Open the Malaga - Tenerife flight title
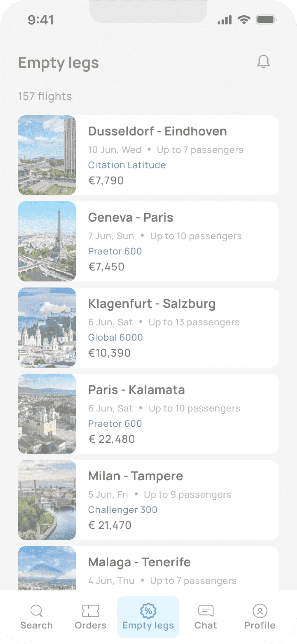Viewport: 297px width, 644px height. (x=139, y=562)
